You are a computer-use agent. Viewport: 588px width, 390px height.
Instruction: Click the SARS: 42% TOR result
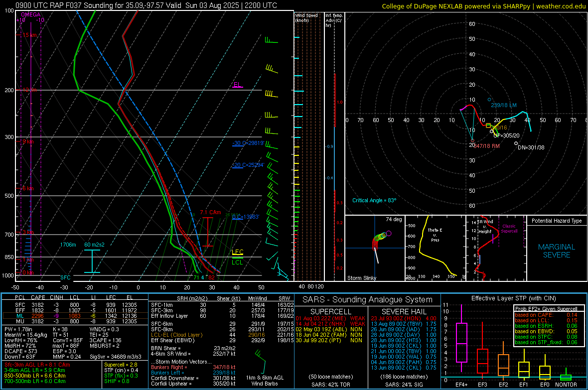pyautogui.click(x=331, y=385)
